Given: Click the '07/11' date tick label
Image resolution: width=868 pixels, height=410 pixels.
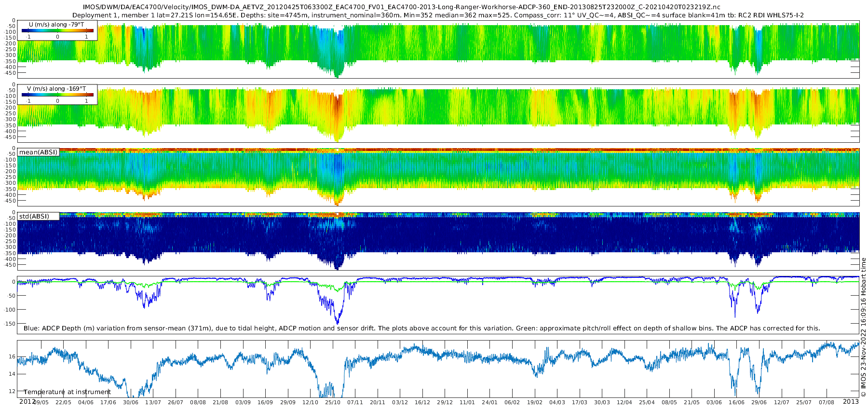Looking at the screenshot, I should pos(355,402).
